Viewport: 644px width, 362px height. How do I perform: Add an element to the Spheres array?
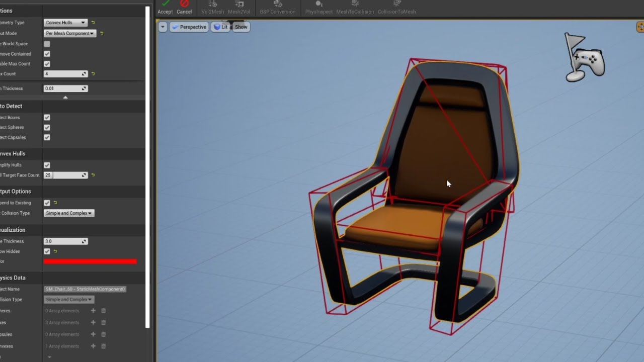pos(93,311)
